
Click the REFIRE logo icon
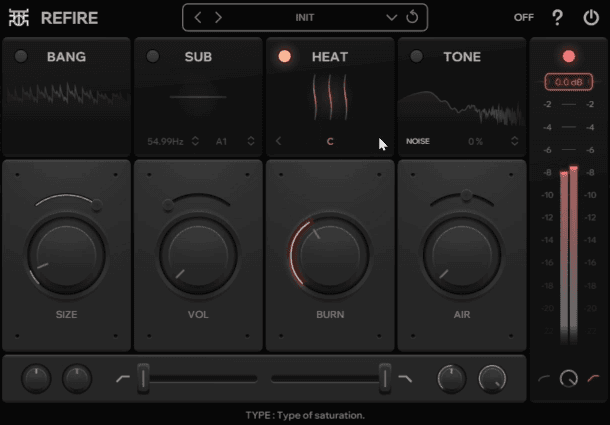point(19,18)
